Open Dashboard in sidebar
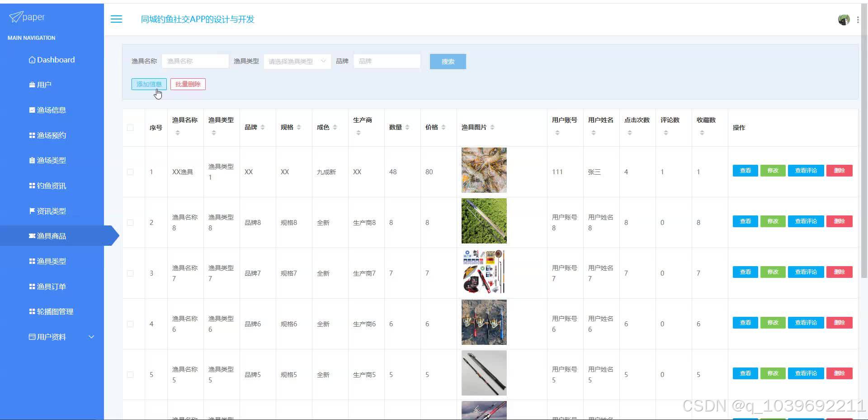 click(52, 60)
